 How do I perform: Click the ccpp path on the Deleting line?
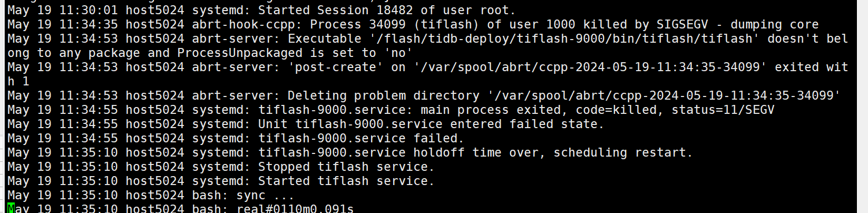point(664,95)
